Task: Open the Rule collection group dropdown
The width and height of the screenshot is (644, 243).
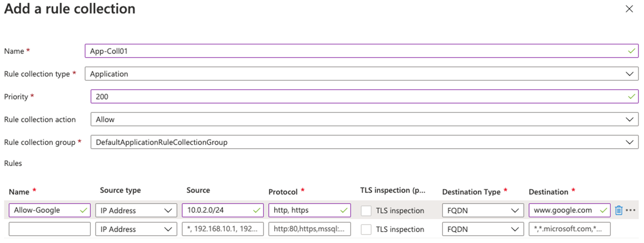Action: 365,142
